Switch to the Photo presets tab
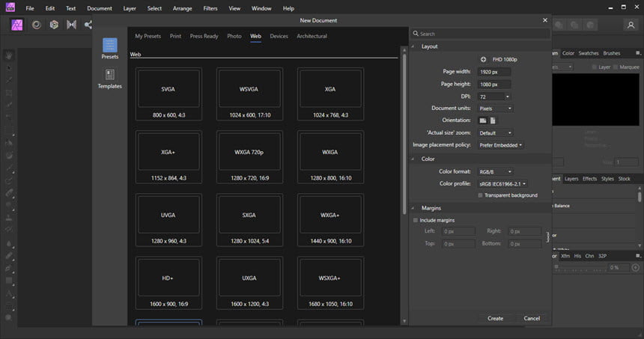 pyautogui.click(x=234, y=36)
